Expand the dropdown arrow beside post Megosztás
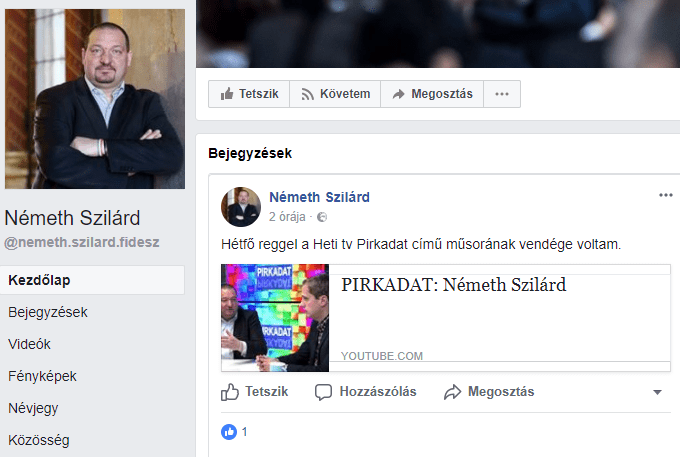The width and height of the screenshot is (680, 457). click(657, 392)
